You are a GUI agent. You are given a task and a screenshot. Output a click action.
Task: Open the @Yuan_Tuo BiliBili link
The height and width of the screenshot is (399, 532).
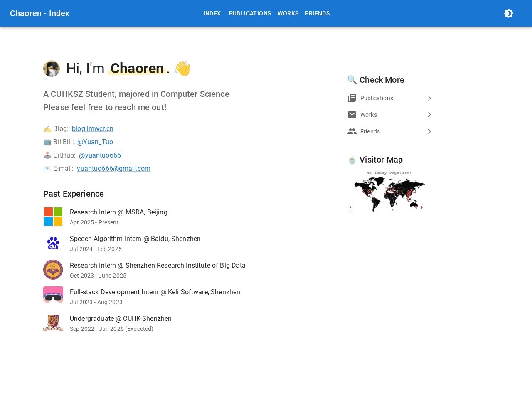(95, 142)
